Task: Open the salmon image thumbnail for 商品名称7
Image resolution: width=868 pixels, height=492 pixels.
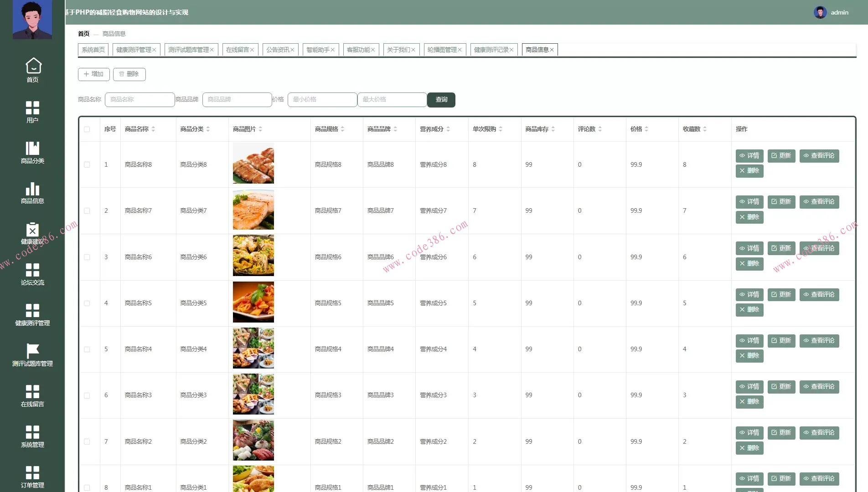Action: 253,210
